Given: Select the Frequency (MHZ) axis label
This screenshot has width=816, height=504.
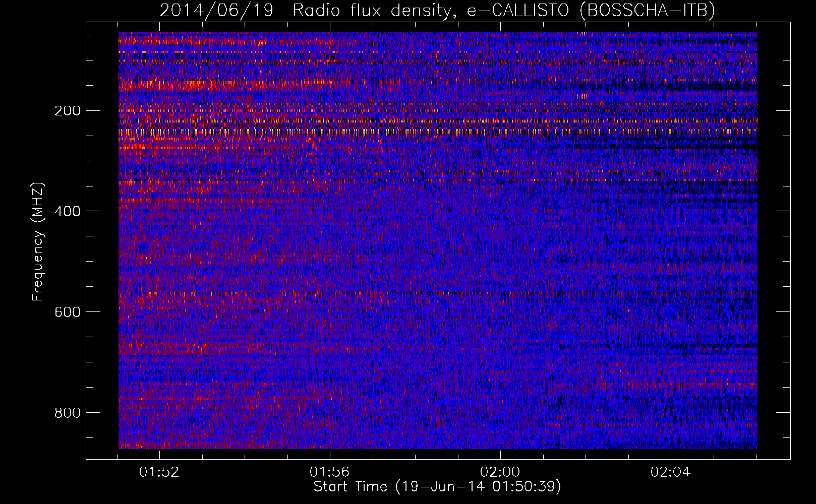Looking at the screenshot, I should click(x=37, y=242).
